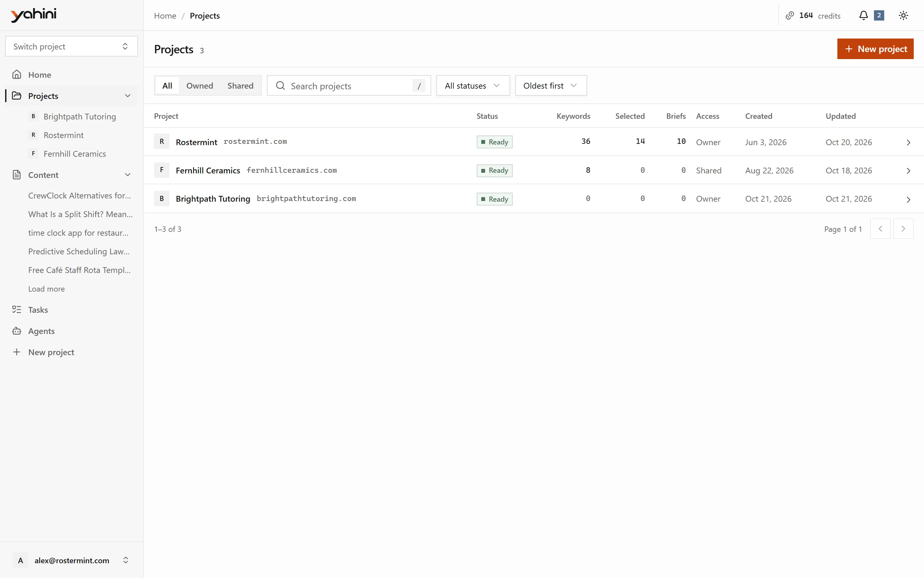Go to previous page arrow button
The width and height of the screenshot is (924, 578).
880,229
